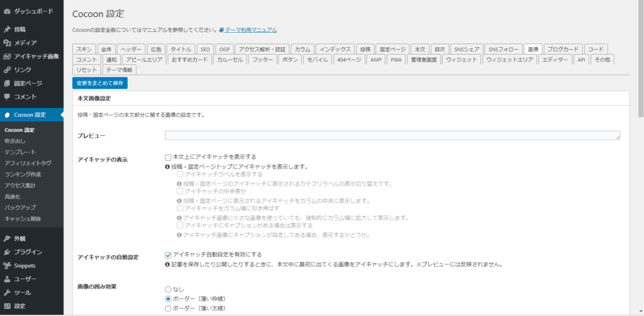Click 変更をまとめて保存 button
This screenshot has height=316, width=644.
(100, 83)
